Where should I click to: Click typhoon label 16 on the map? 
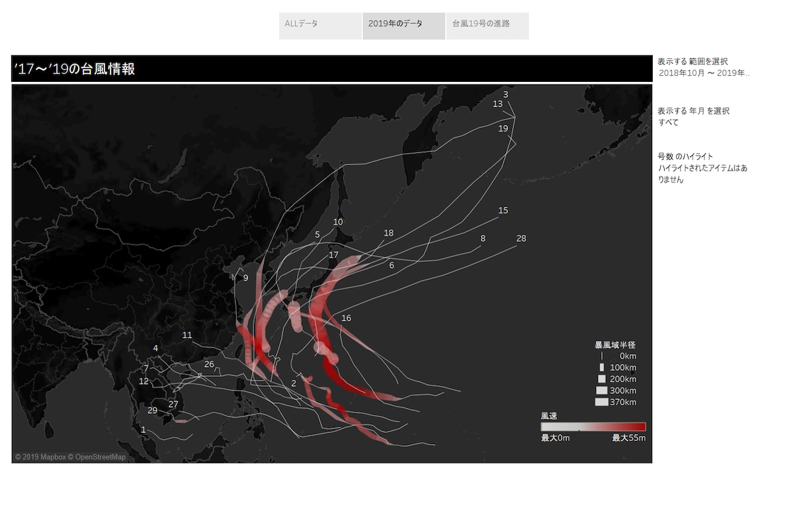click(347, 318)
